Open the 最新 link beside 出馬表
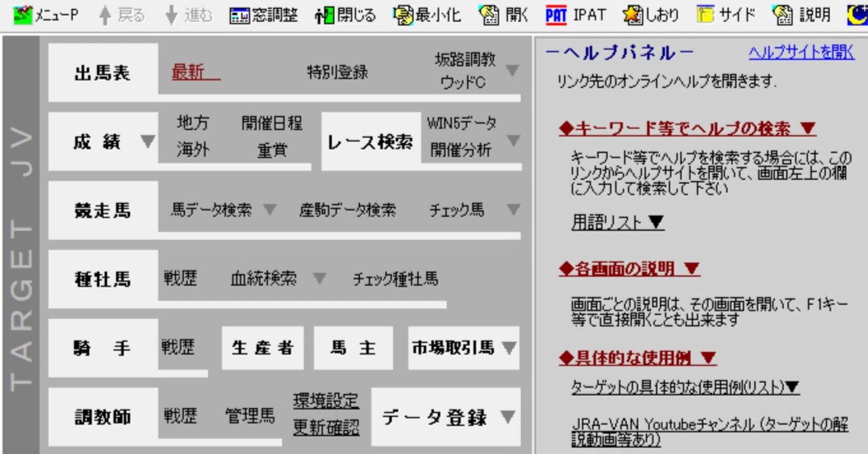This screenshot has width=868, height=454. (x=195, y=73)
